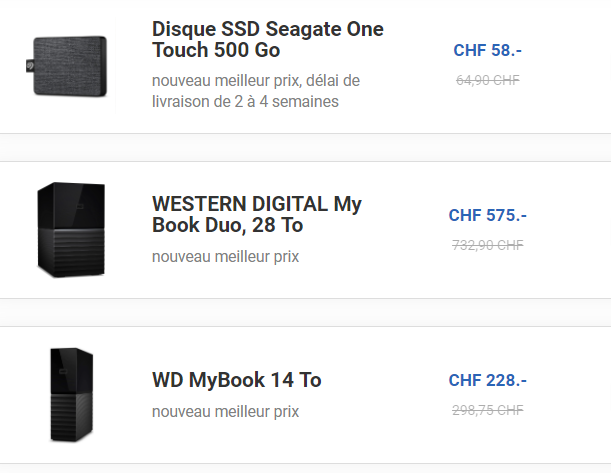Open Disque SSD Seagate One Touch title
The width and height of the screenshot is (611, 473).
point(267,39)
